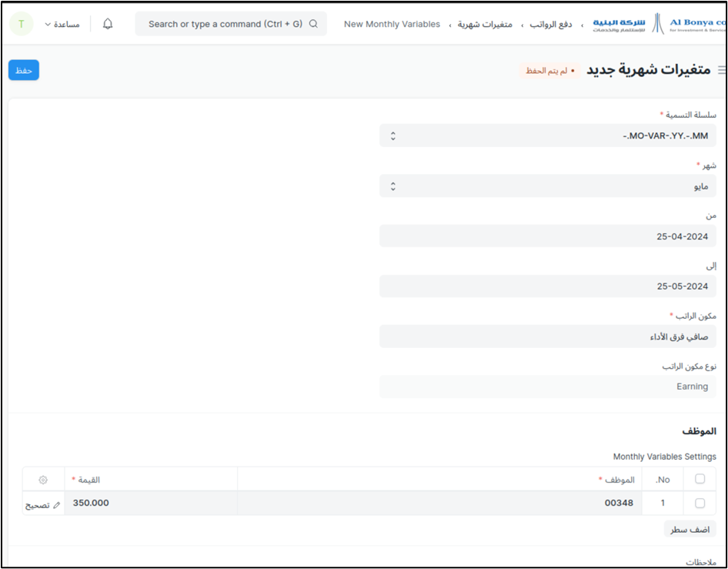
Task: Click the from-date field 25-04-2024
Action: (x=547, y=236)
